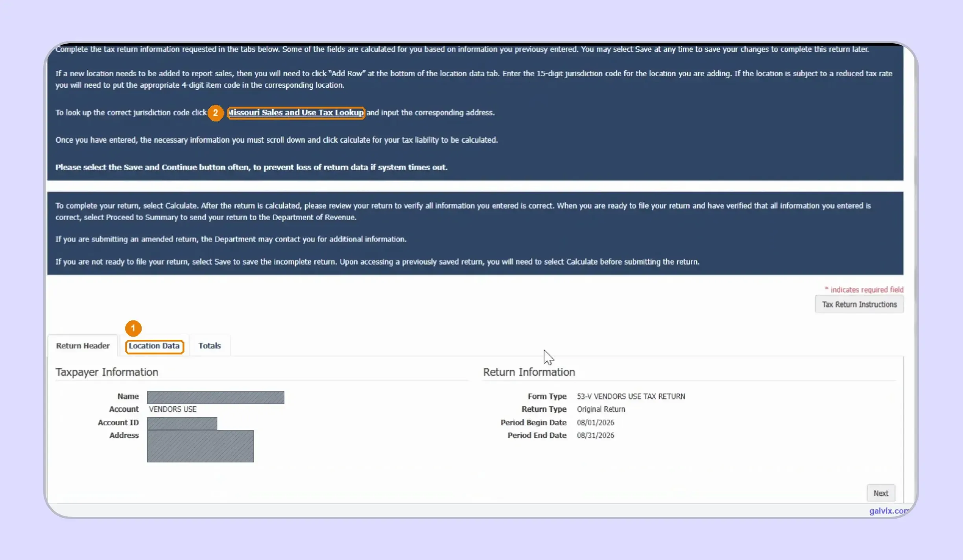The image size is (963, 560).
Task: Click the 'VENDORS USE' account value
Action: [173, 409]
